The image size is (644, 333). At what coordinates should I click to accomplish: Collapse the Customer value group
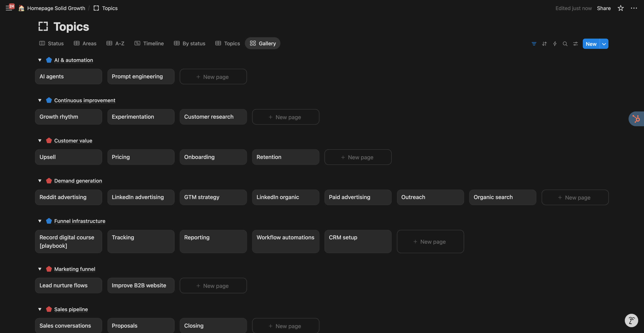coord(40,141)
